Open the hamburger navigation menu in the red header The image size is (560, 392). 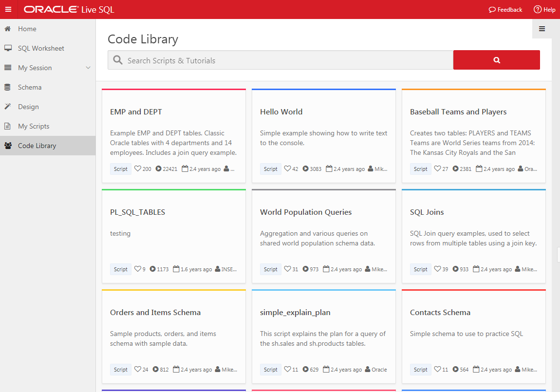coord(8,9)
